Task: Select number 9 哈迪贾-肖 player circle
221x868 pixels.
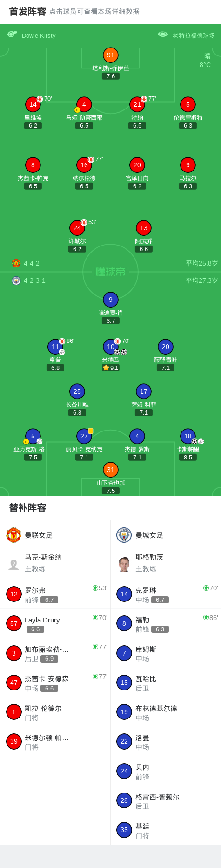Action: 110,300
